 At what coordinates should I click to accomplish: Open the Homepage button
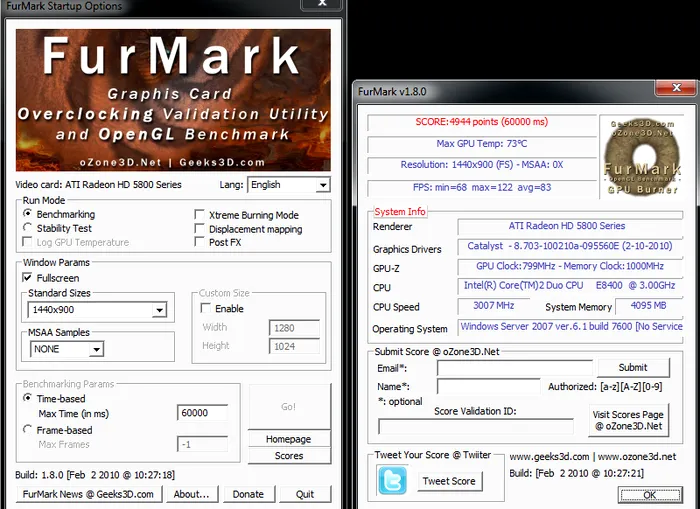click(289, 439)
